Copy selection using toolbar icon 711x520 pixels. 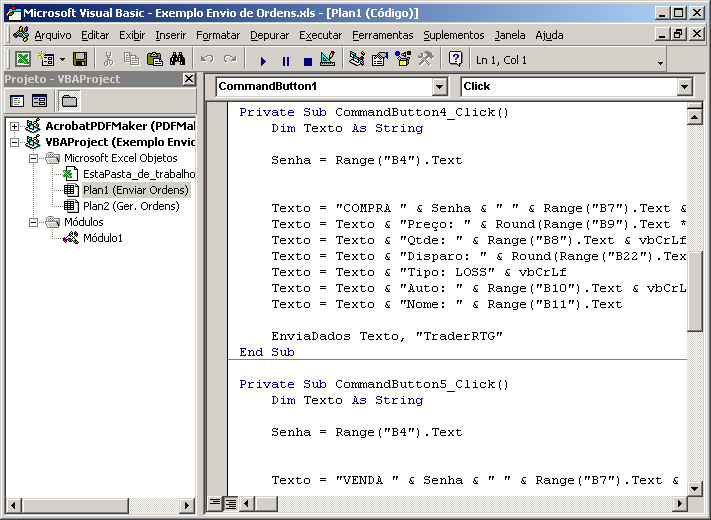pos(131,59)
